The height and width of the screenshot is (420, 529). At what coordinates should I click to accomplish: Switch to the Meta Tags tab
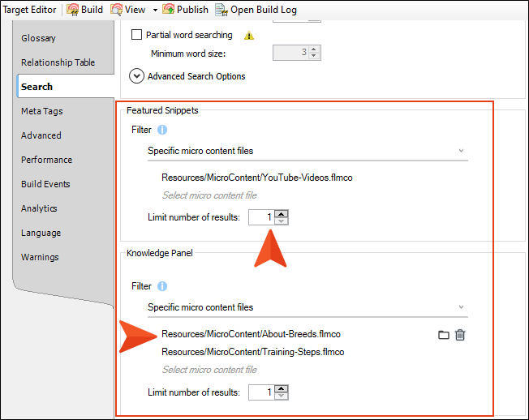point(42,111)
